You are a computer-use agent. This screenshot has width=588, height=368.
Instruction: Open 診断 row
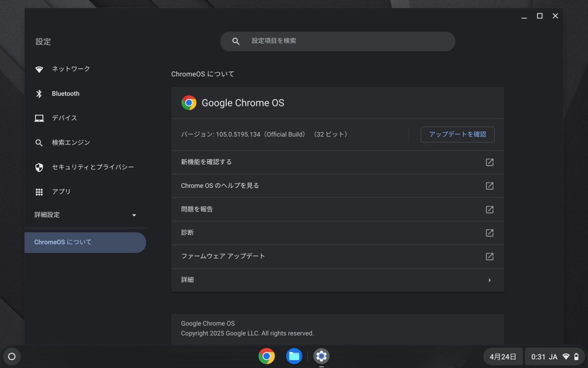click(x=337, y=233)
